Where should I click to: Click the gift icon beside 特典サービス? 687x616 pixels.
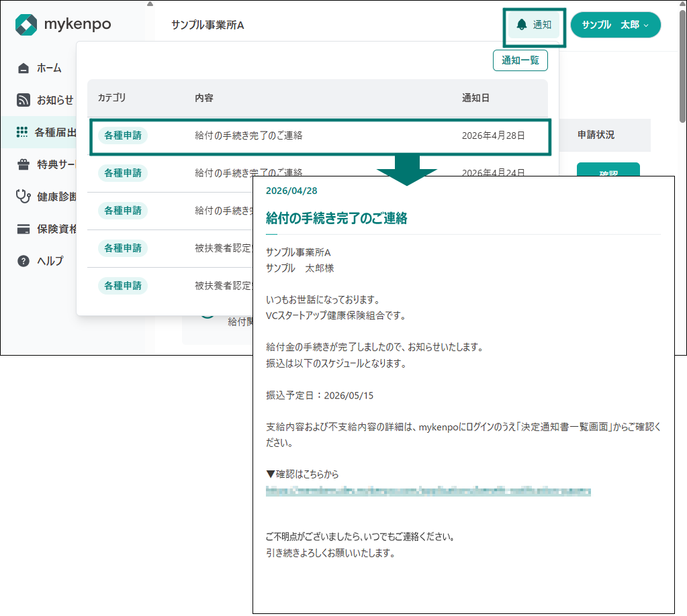[x=24, y=164]
